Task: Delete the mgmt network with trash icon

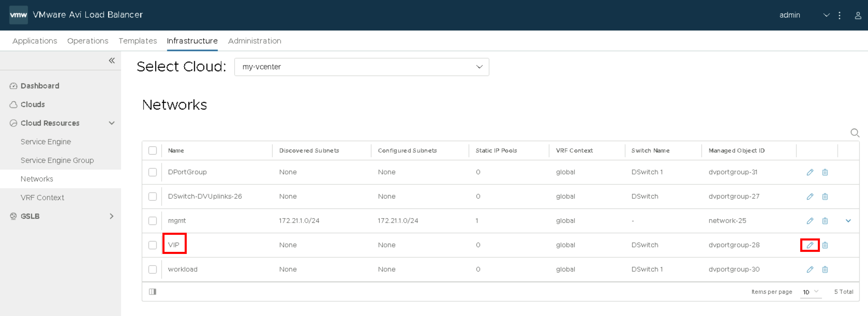Action: [x=825, y=221]
